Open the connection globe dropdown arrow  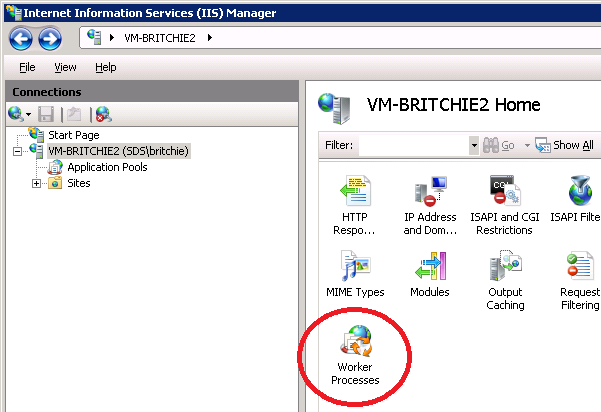click(x=28, y=114)
